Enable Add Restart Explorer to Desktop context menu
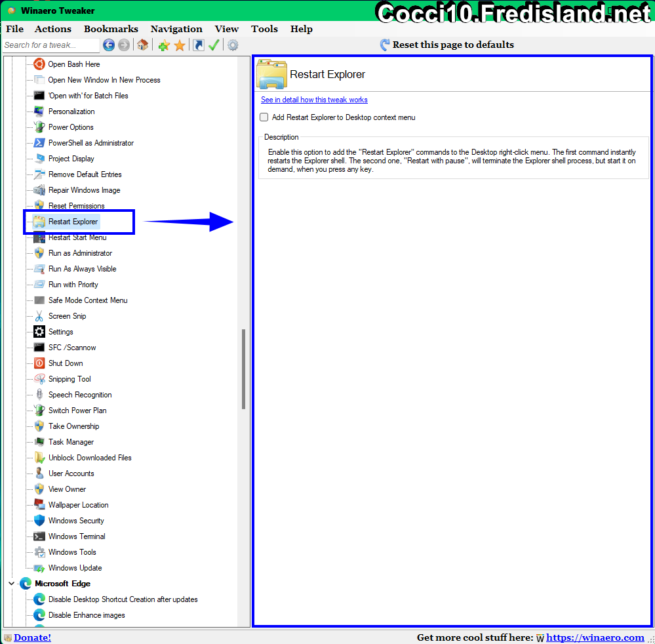 (264, 117)
